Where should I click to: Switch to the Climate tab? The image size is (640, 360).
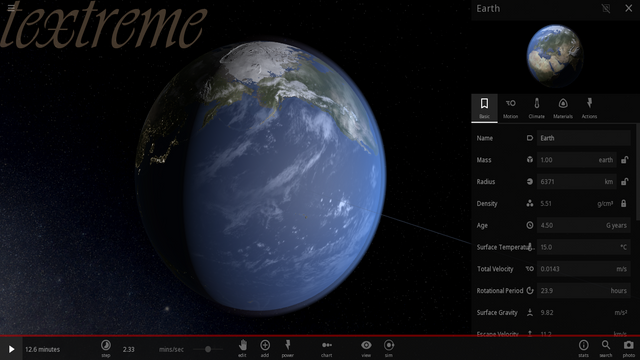[536, 108]
